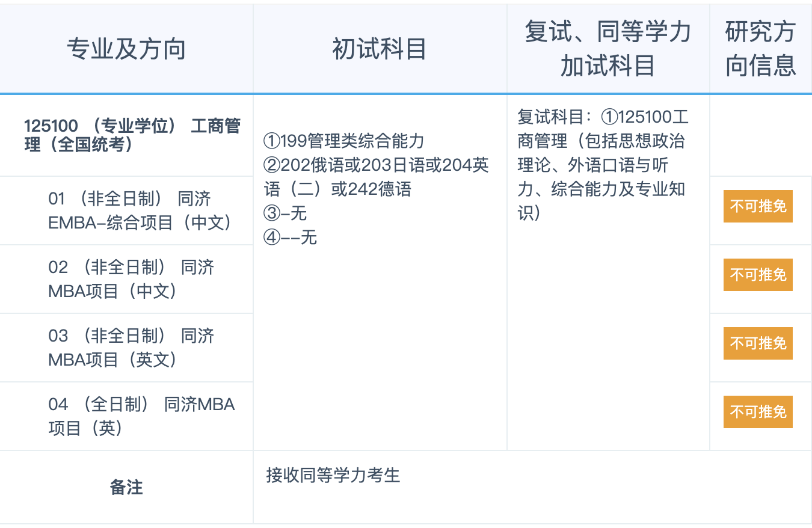Click the 复试科目 description text
Viewport: 812px width, 528px height.
pos(601,164)
